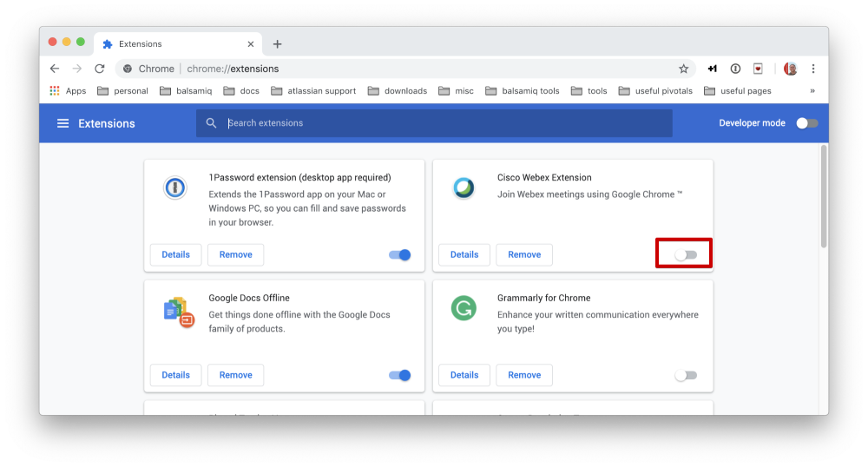Click the user profile avatar
868x467 pixels.
(790, 69)
